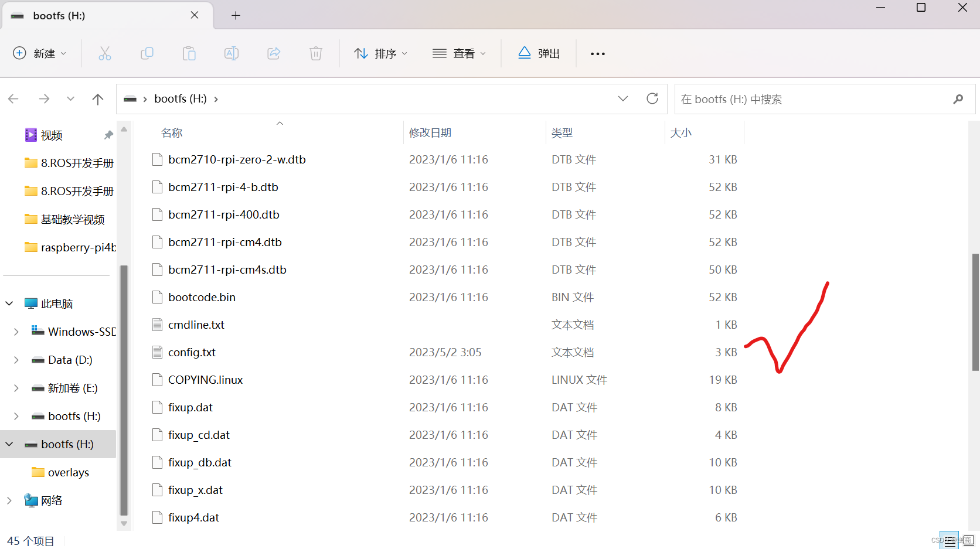Screen dimensions: 980x549
Task: Expand the 此电脑 tree item
Action: coord(9,303)
